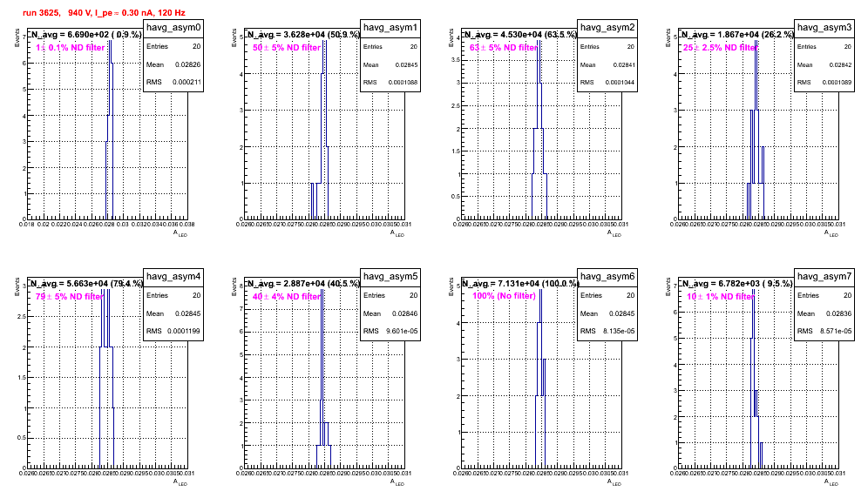Select the havg_asym5 stats box title

point(390,277)
